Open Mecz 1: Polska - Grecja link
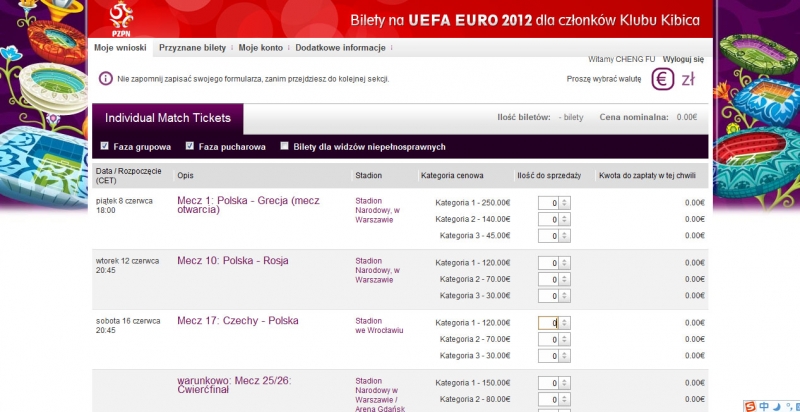 [248, 205]
